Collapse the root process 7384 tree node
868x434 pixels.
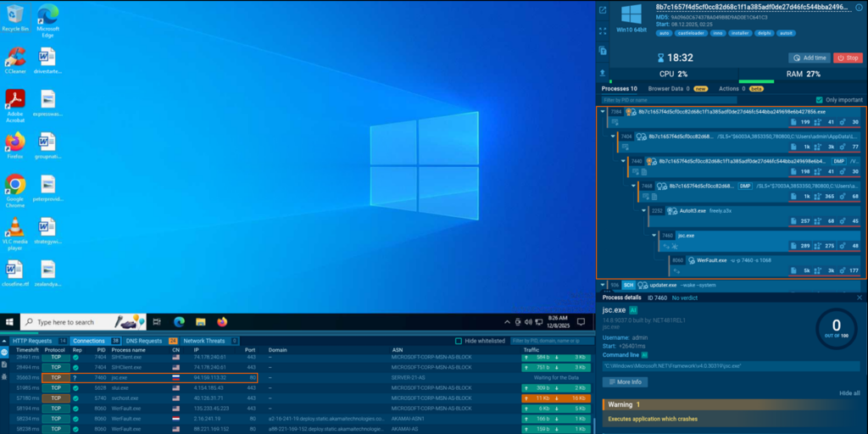pyautogui.click(x=603, y=111)
